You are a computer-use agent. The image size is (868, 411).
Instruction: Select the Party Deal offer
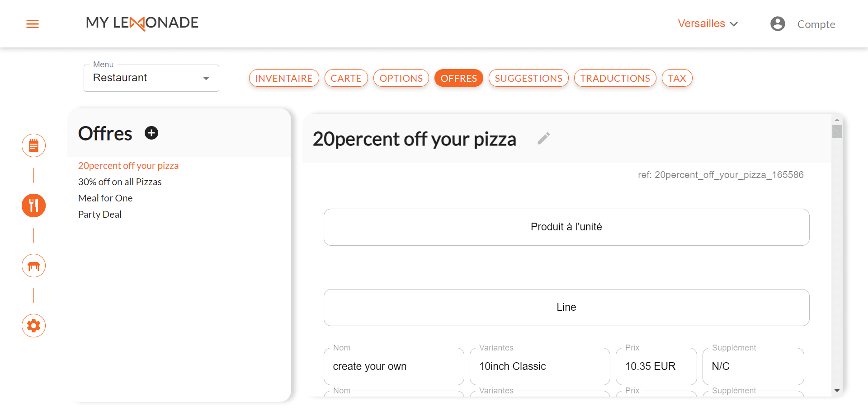tap(100, 215)
